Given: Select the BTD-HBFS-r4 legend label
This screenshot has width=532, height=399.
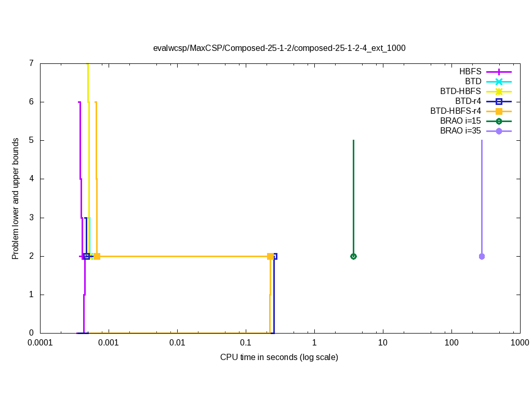Looking at the screenshot, I should point(456,111).
